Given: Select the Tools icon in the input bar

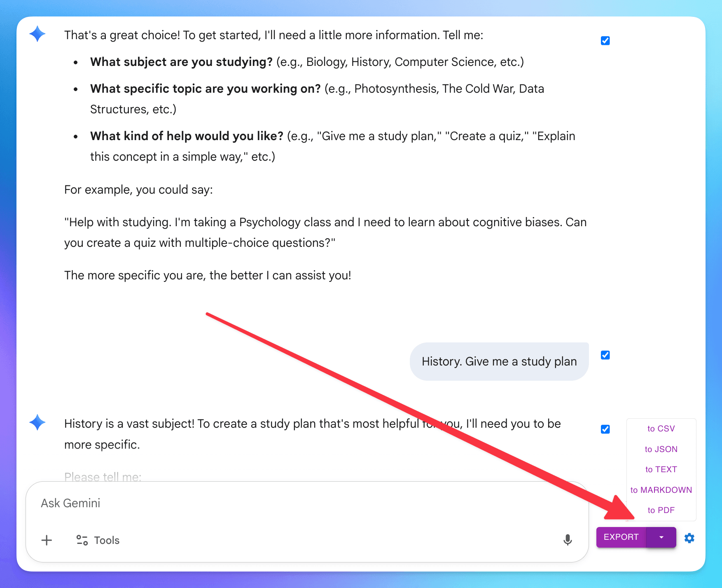Looking at the screenshot, I should pyautogui.click(x=82, y=540).
